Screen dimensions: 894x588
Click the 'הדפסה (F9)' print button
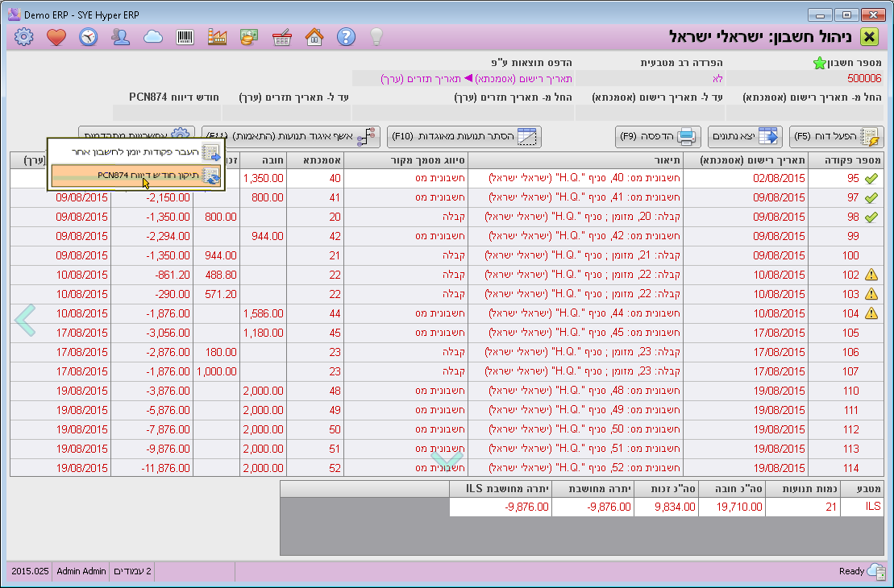pos(659,137)
